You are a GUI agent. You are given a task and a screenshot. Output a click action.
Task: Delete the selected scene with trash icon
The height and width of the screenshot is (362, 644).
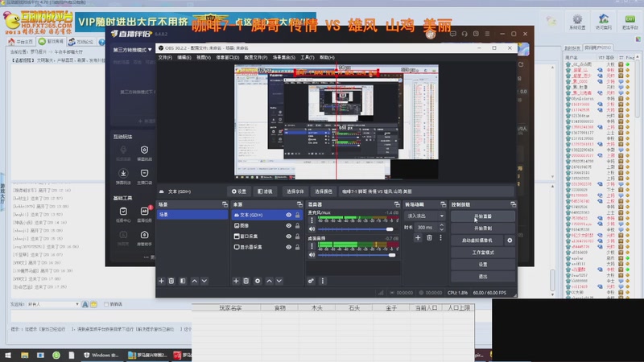171,281
